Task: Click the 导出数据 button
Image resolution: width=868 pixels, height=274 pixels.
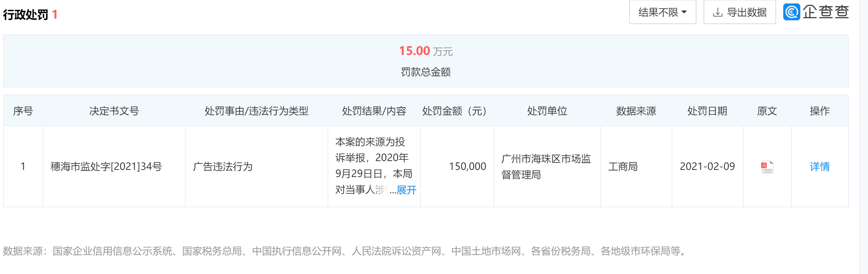Action: 739,12
